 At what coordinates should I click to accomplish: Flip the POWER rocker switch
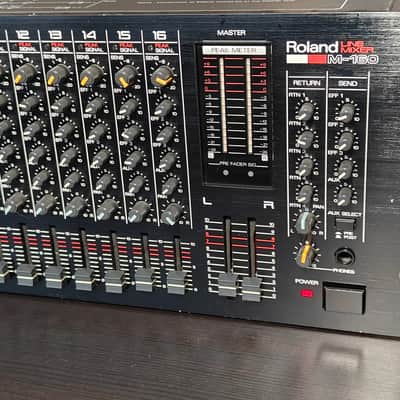click(345, 298)
